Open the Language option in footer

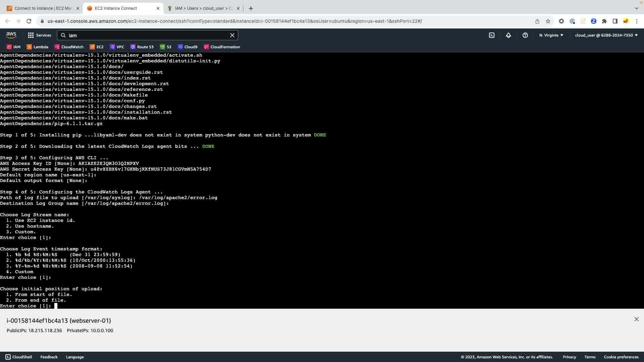click(x=75, y=357)
